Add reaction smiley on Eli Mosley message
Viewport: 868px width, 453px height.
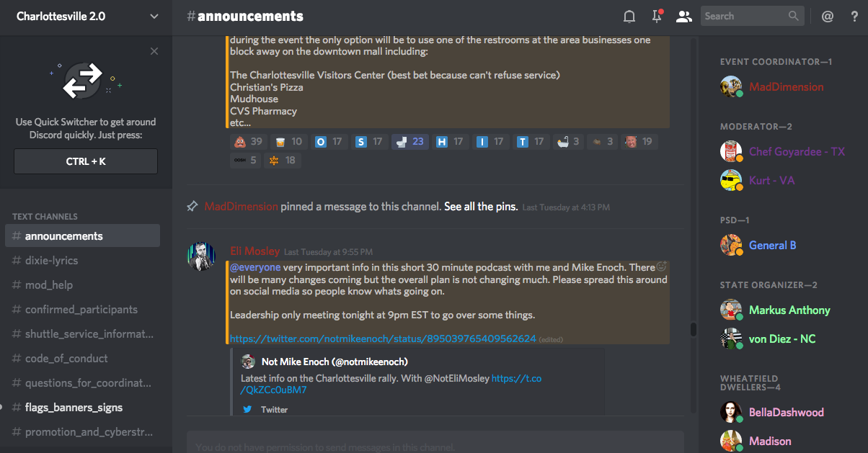pos(661,266)
